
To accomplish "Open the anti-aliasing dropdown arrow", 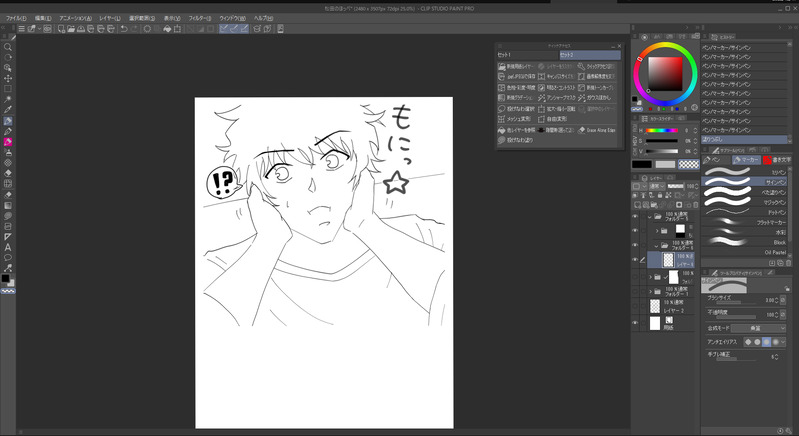I will pos(784,342).
